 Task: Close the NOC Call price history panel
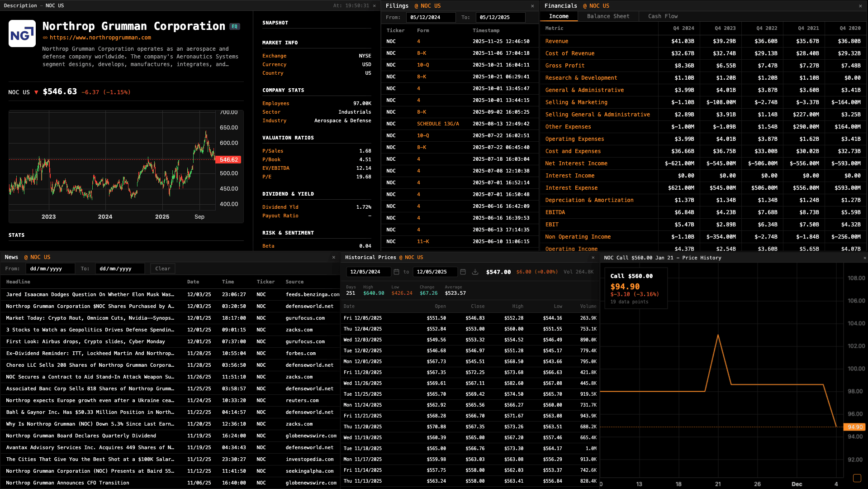click(864, 258)
